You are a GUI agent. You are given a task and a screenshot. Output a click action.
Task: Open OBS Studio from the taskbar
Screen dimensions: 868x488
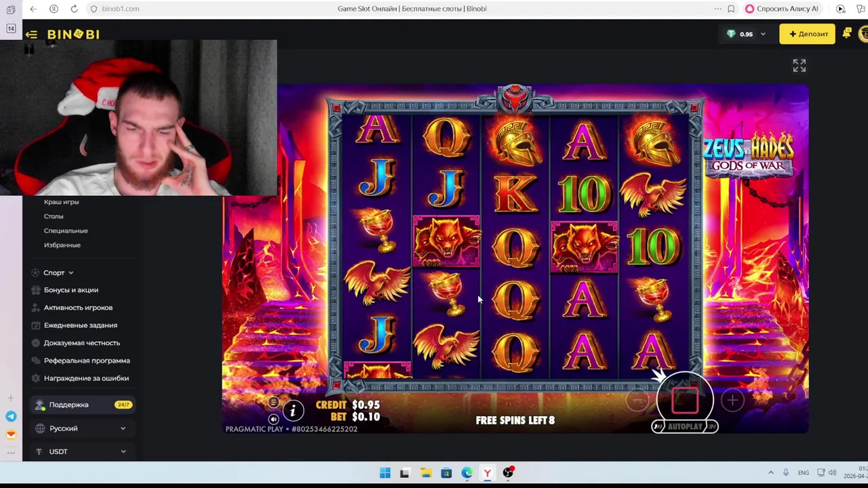click(x=508, y=472)
